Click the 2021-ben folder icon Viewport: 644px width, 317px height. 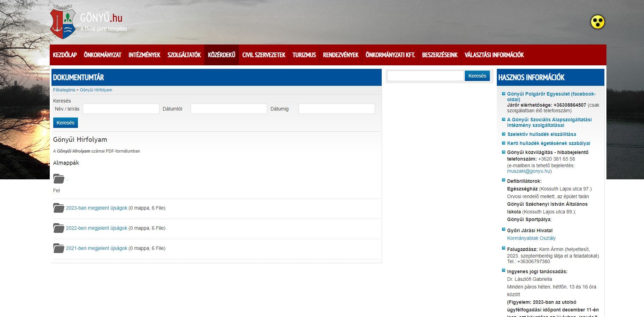pyautogui.click(x=59, y=248)
